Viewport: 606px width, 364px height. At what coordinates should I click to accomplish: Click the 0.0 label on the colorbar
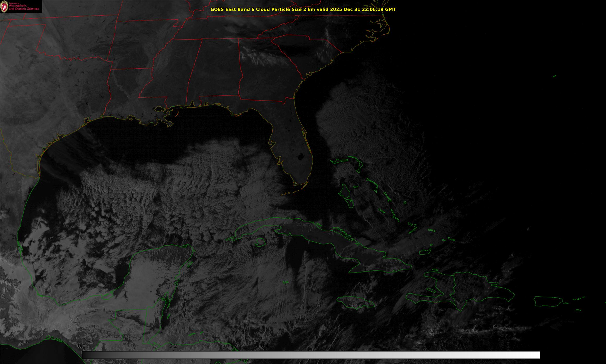(82, 346)
